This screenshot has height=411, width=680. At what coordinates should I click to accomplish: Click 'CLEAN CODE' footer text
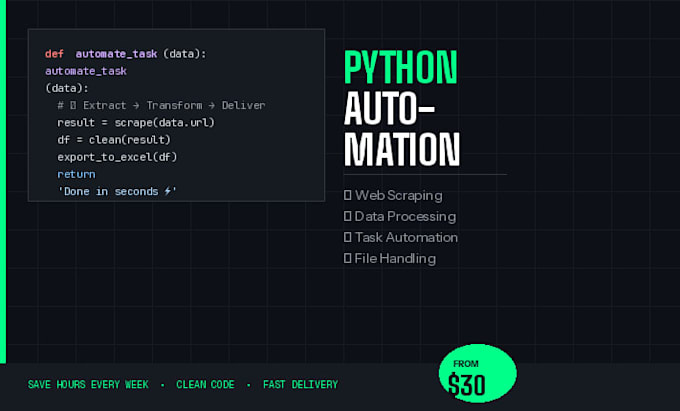[205, 385]
